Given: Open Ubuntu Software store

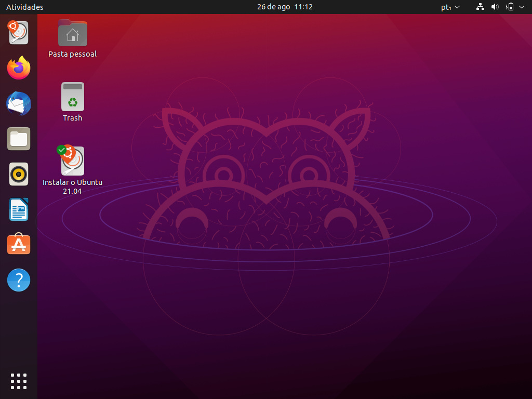Looking at the screenshot, I should click(x=19, y=244).
